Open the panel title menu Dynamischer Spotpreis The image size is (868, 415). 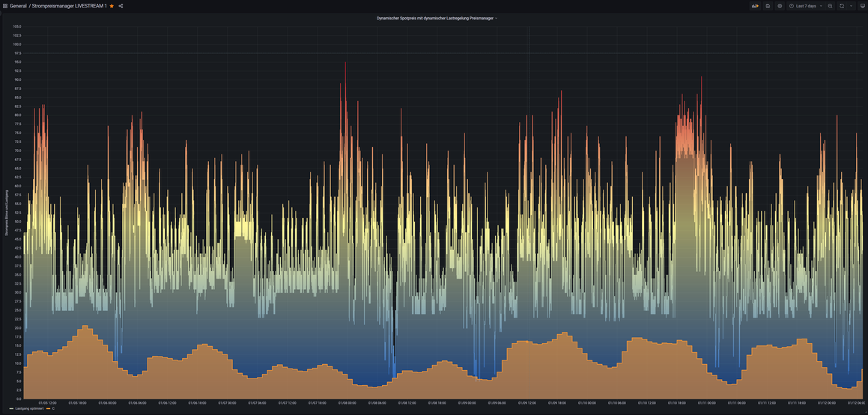(x=436, y=18)
